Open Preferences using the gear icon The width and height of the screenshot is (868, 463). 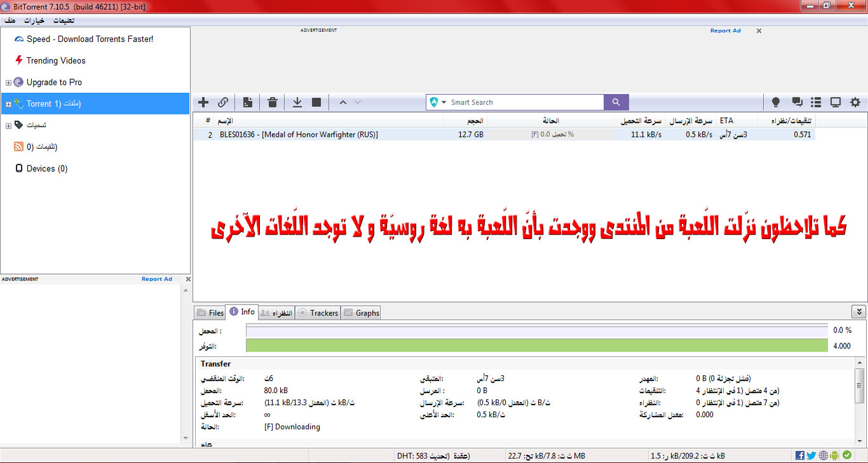[x=855, y=102]
